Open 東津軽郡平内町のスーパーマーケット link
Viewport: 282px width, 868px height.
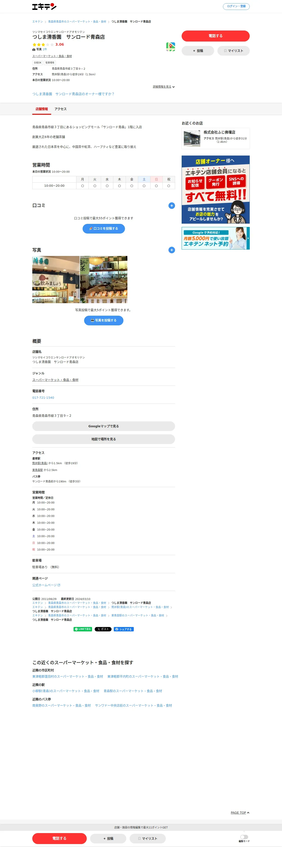(x=143, y=676)
